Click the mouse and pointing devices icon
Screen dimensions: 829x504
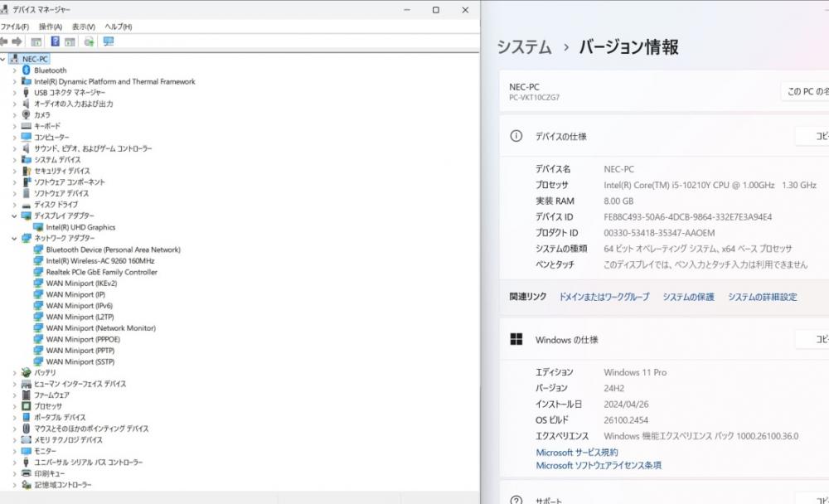[27, 429]
